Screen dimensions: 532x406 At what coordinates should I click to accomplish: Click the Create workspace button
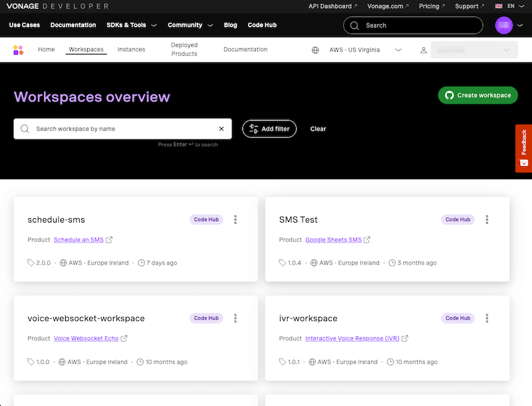477,95
